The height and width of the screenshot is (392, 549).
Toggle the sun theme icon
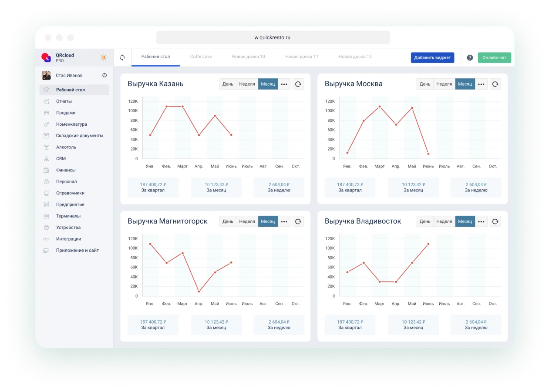(x=104, y=57)
